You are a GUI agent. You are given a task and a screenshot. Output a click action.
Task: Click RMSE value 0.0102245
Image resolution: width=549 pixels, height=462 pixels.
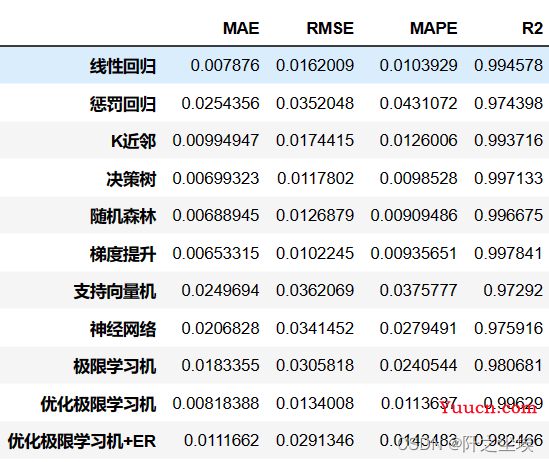click(x=315, y=253)
